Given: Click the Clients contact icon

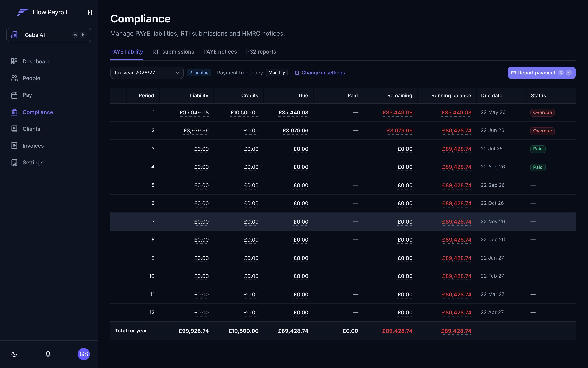Looking at the screenshot, I should (x=14, y=129).
